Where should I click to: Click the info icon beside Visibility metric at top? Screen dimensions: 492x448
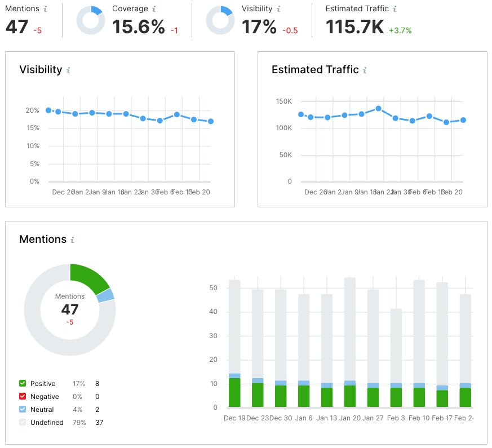pyautogui.click(x=278, y=9)
